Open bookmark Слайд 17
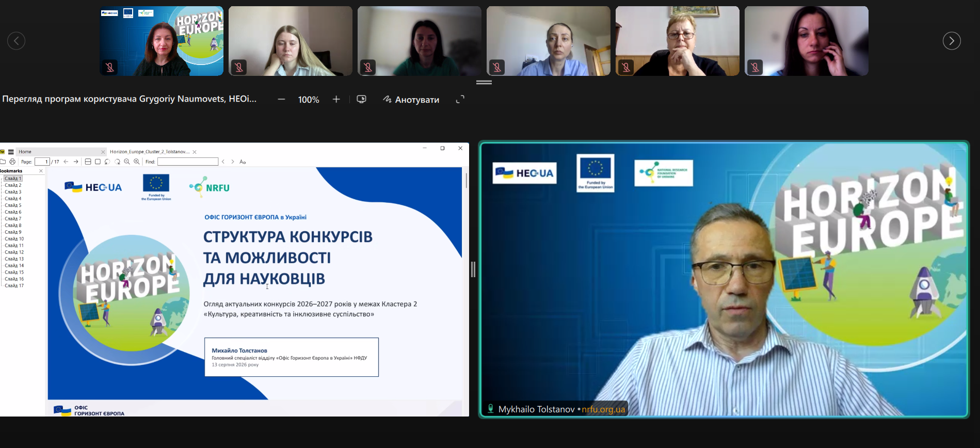 pyautogui.click(x=14, y=286)
